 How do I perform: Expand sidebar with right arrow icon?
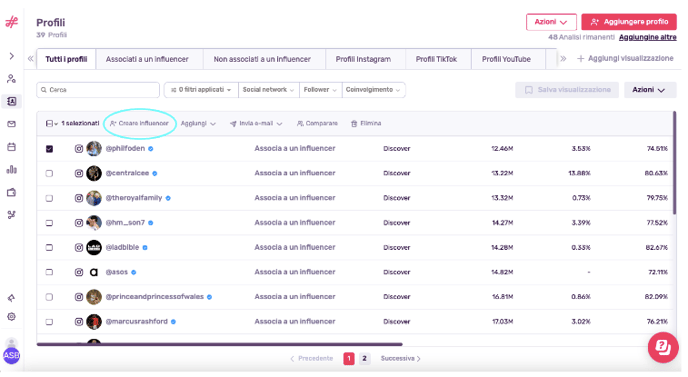(12, 56)
